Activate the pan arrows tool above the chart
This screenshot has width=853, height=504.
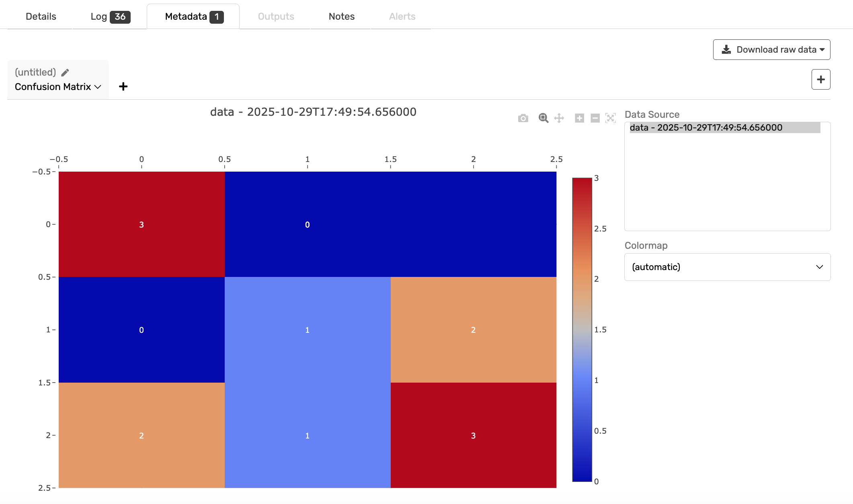pos(559,118)
